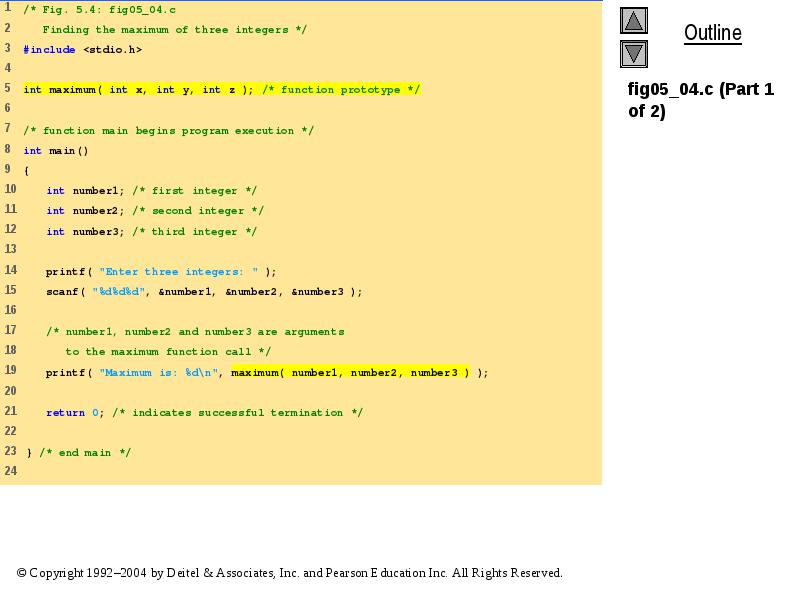
Task: Click the 'int number3;' declaration
Action: pos(85,232)
